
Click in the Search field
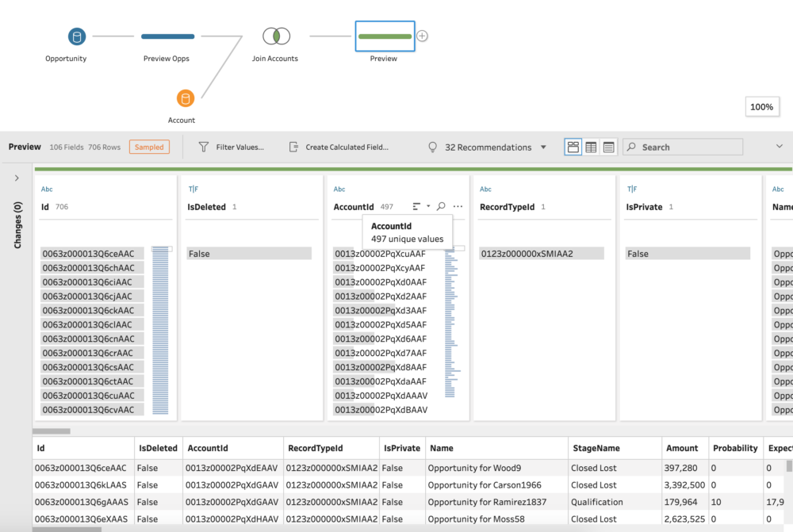coord(683,147)
